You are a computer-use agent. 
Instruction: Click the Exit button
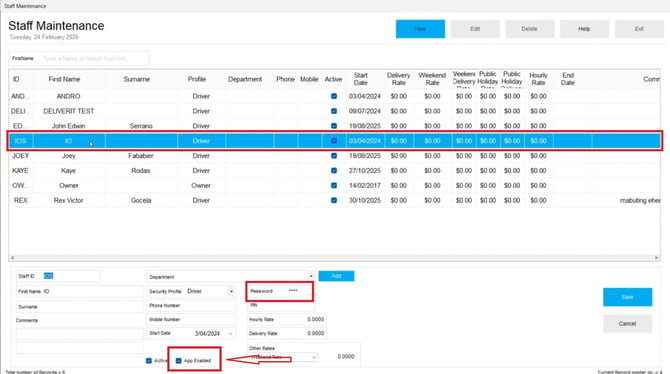[639, 29]
